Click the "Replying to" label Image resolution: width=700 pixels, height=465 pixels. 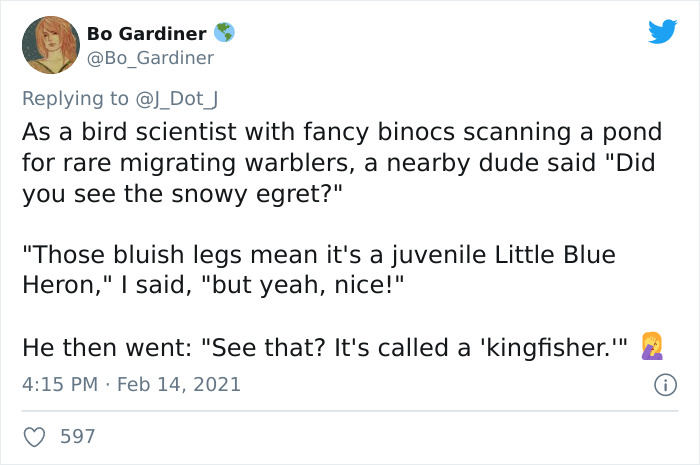point(74,98)
